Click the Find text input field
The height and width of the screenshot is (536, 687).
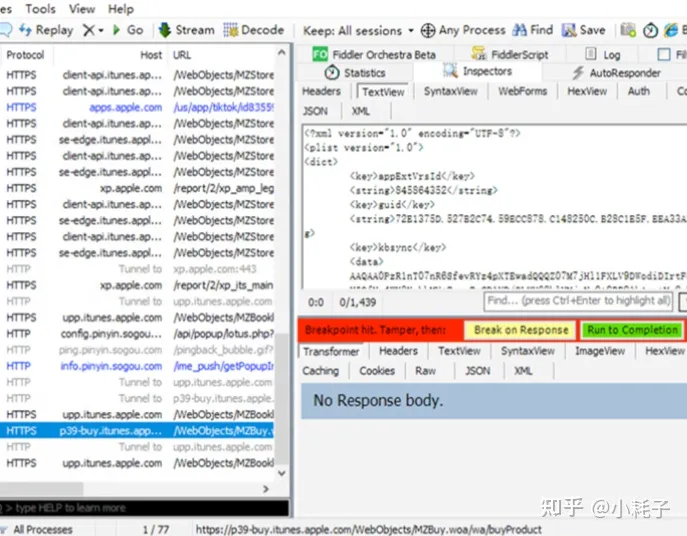click(x=578, y=301)
